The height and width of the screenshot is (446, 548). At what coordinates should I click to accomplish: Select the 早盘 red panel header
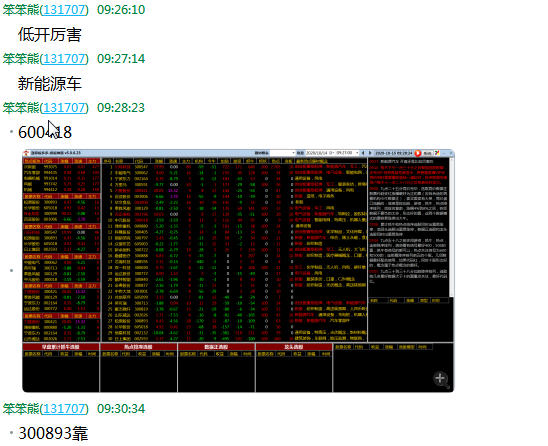click(61, 347)
